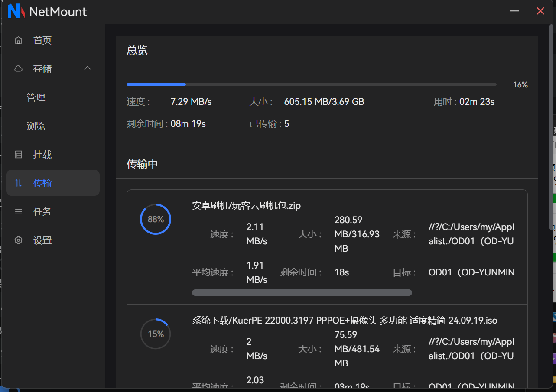
Task: Click the elapsed time 02m 23s
Action: (x=477, y=102)
